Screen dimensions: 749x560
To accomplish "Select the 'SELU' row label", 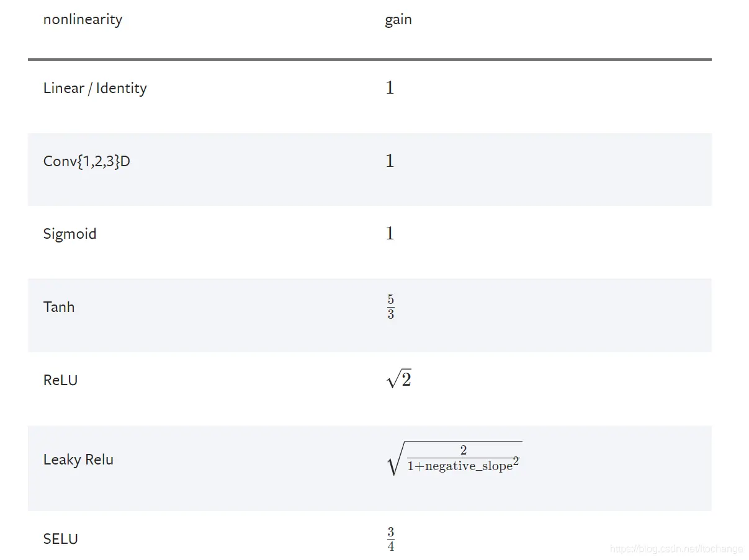I will 61,539.
